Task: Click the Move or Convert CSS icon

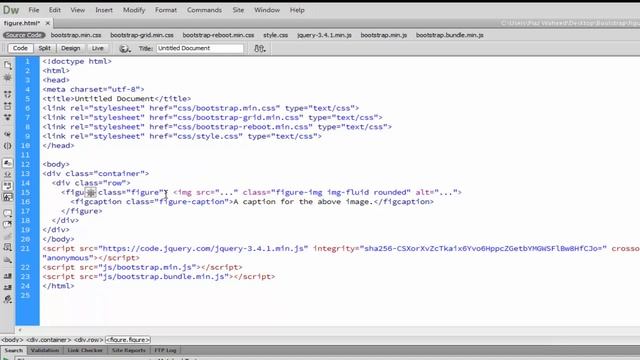Action: coord(7,259)
